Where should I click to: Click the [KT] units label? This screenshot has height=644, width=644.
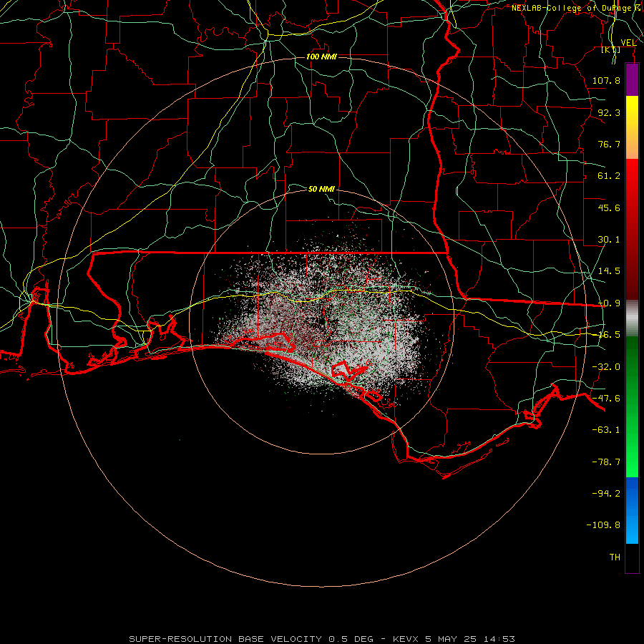(x=611, y=49)
